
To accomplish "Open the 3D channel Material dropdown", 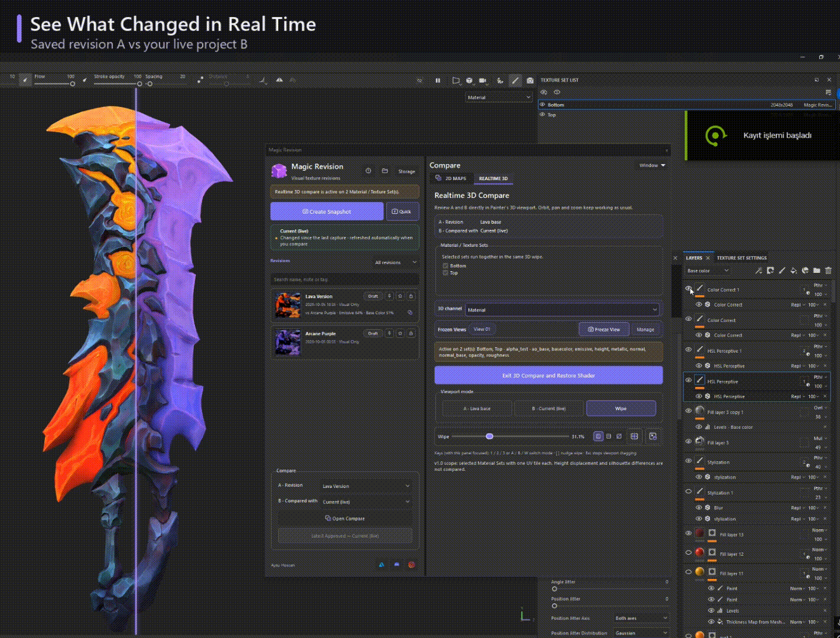I will coord(562,310).
